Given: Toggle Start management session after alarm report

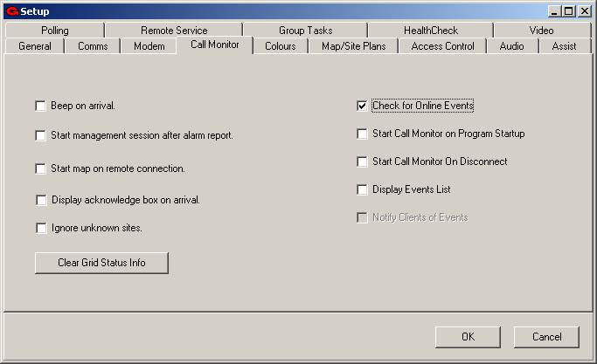Looking at the screenshot, I should 41,136.
